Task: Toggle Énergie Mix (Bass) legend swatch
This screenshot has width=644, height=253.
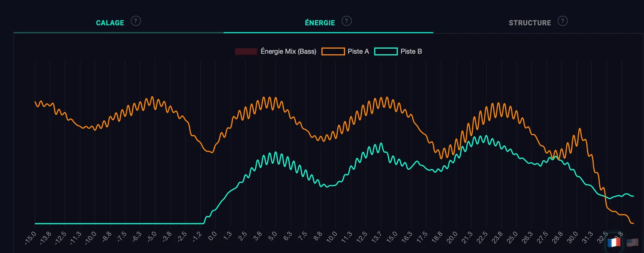Action: (x=246, y=51)
